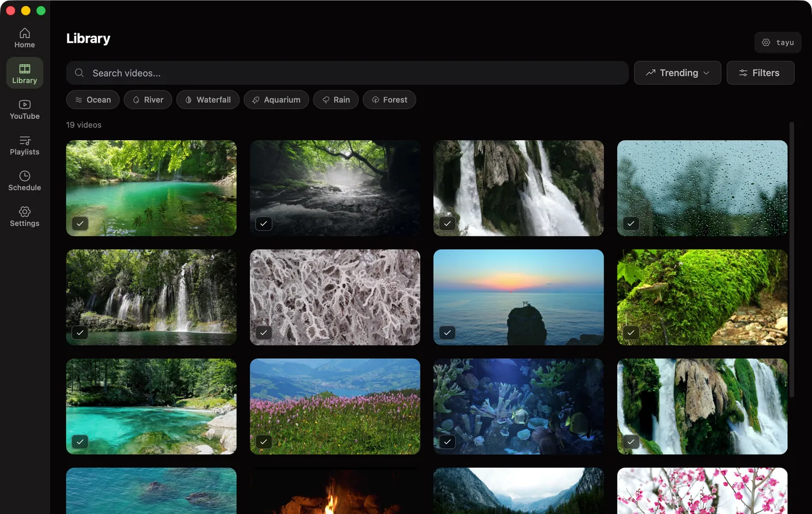Click the wave icon on Ocean chip
Screen dimensions: 812x514
point(78,100)
